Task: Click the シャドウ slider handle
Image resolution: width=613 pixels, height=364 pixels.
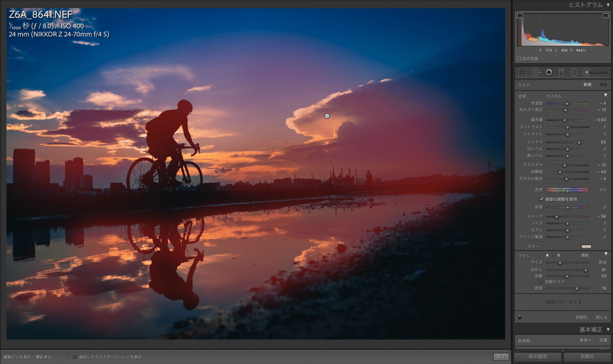Action: tap(579, 142)
